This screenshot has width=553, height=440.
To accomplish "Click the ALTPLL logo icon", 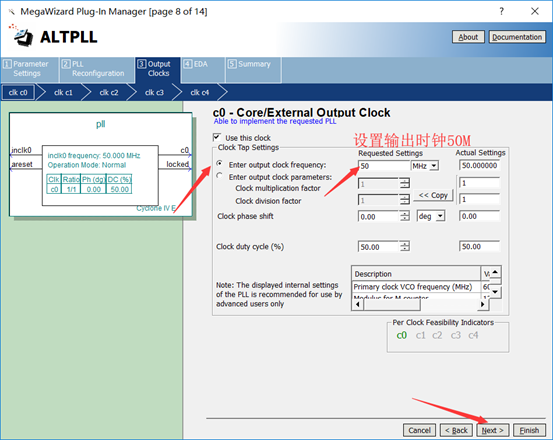I will click(22, 36).
